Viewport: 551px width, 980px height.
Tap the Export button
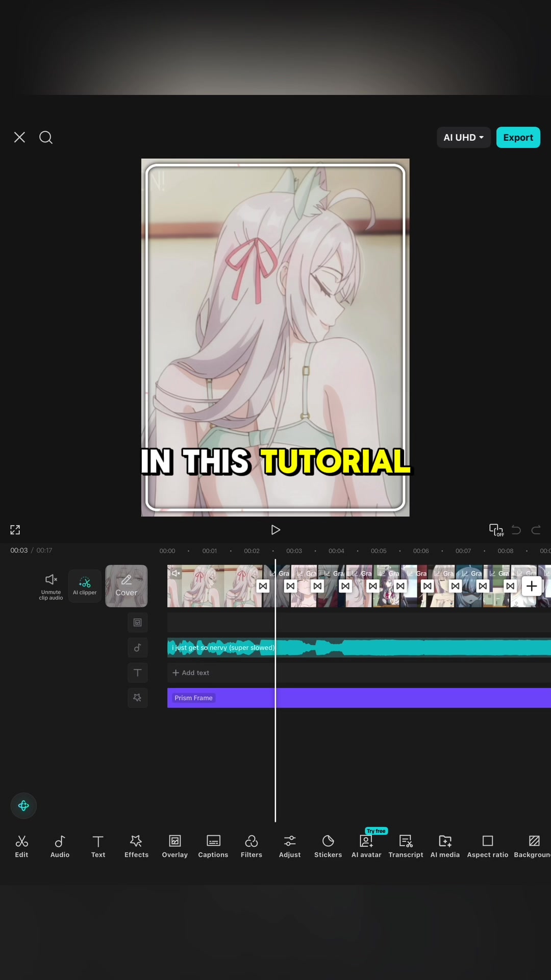click(x=518, y=137)
